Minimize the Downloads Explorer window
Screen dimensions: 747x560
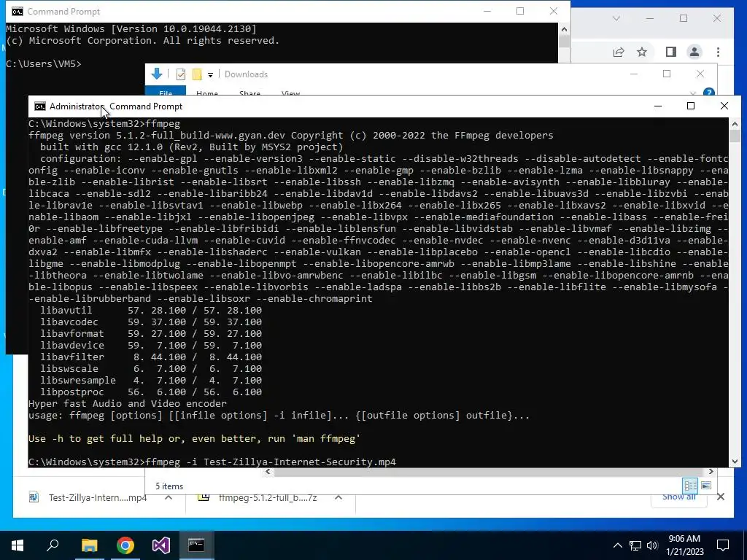coord(634,74)
